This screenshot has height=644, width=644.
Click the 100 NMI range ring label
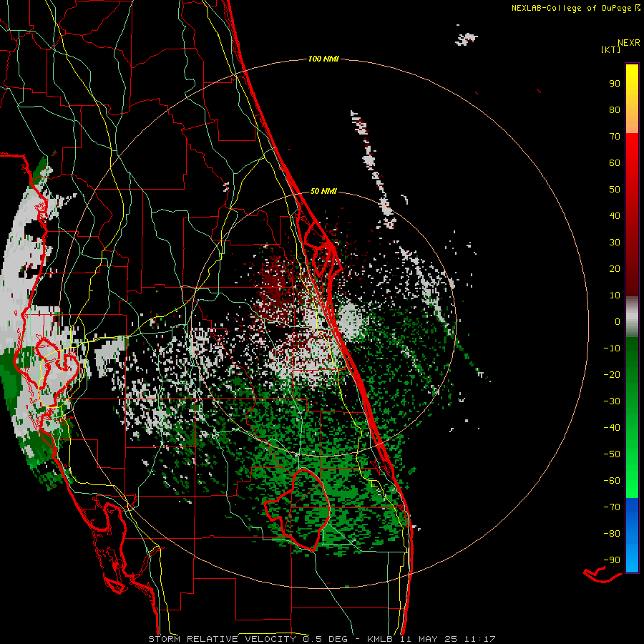pyautogui.click(x=323, y=59)
